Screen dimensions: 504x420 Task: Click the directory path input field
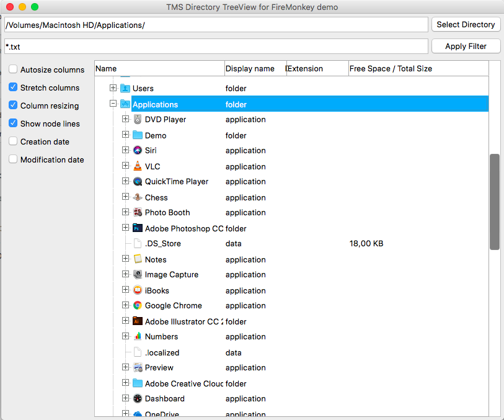(x=216, y=25)
